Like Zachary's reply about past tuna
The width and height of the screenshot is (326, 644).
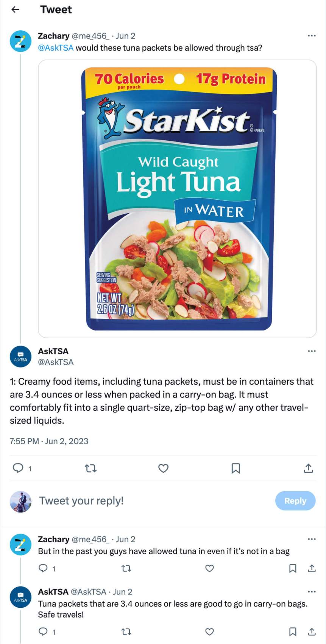tap(209, 568)
